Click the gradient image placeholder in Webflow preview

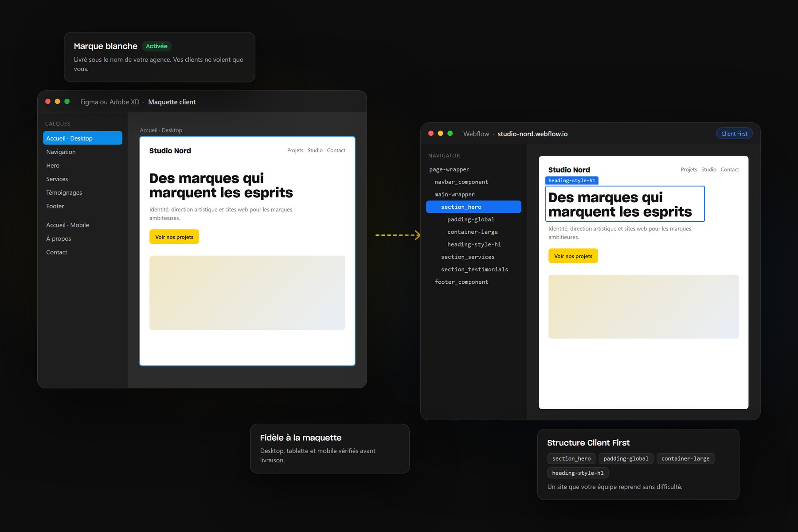[x=644, y=307]
